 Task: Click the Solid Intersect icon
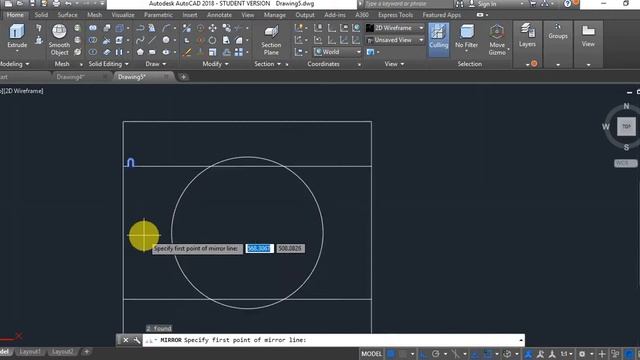click(93, 52)
